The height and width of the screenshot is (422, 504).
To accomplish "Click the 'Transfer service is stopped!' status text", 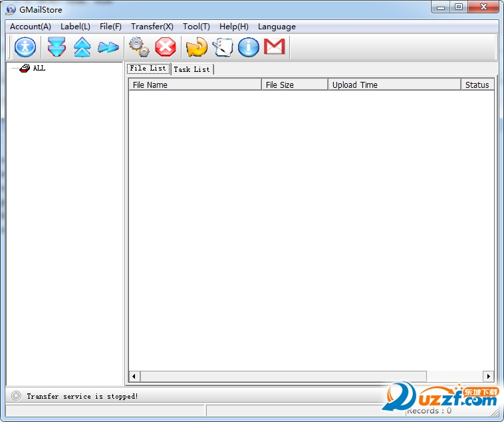I will pos(82,396).
